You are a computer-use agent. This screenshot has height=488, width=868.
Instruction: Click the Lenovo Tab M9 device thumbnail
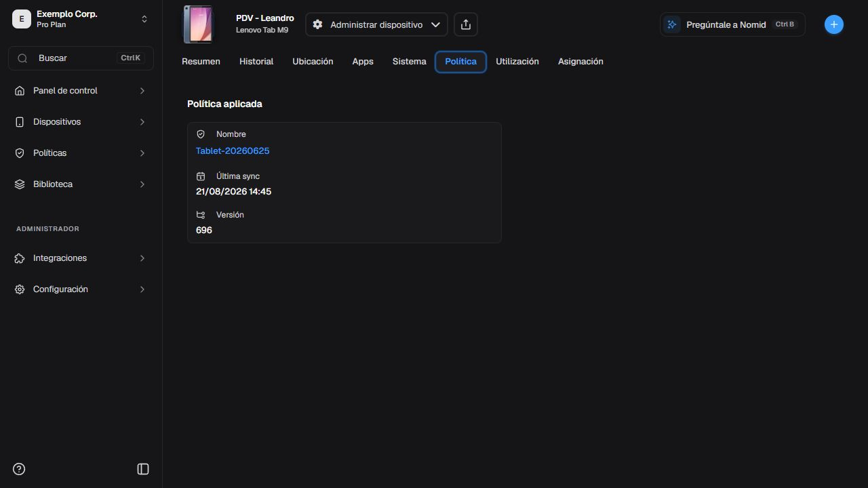click(x=198, y=24)
